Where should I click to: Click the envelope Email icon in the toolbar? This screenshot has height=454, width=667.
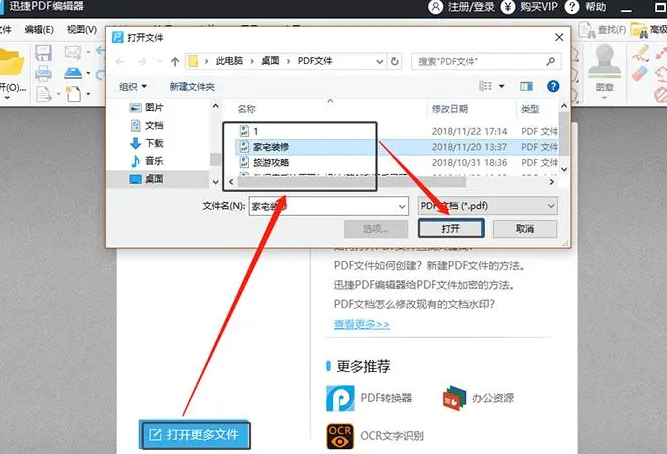click(72, 52)
